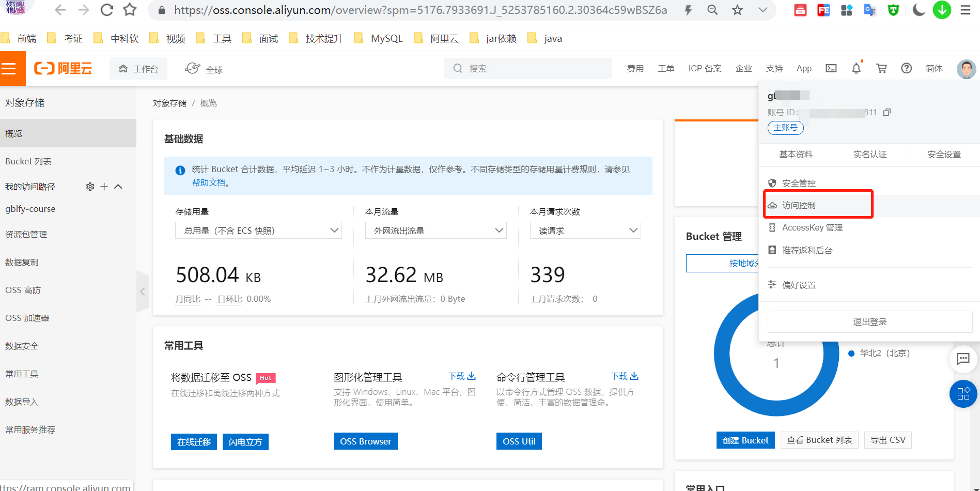Image resolution: width=980 pixels, height=491 pixels.
Task: Enable dark mode via the browser moon icon
Action: 919,10
